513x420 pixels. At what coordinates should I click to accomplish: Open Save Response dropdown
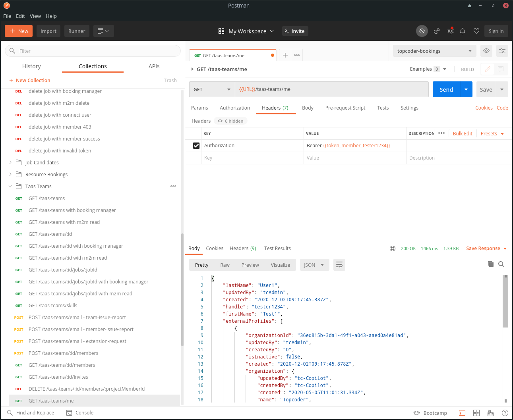click(x=486, y=249)
